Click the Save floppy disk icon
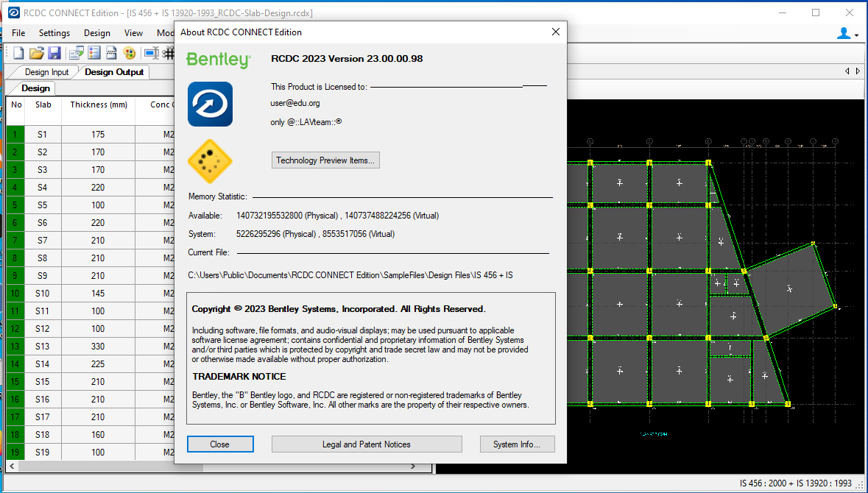 [54, 53]
